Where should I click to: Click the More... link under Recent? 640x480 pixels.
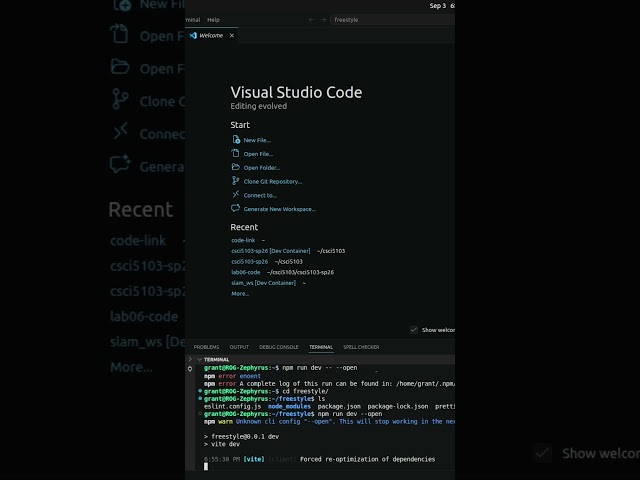pyautogui.click(x=240, y=293)
